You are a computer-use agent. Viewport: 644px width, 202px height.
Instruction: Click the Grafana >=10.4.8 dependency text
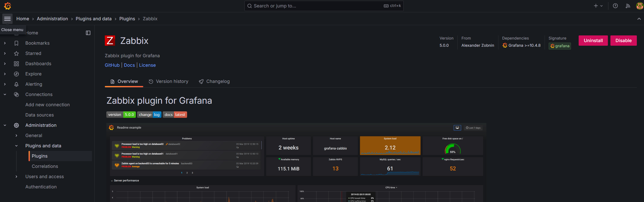(525, 45)
